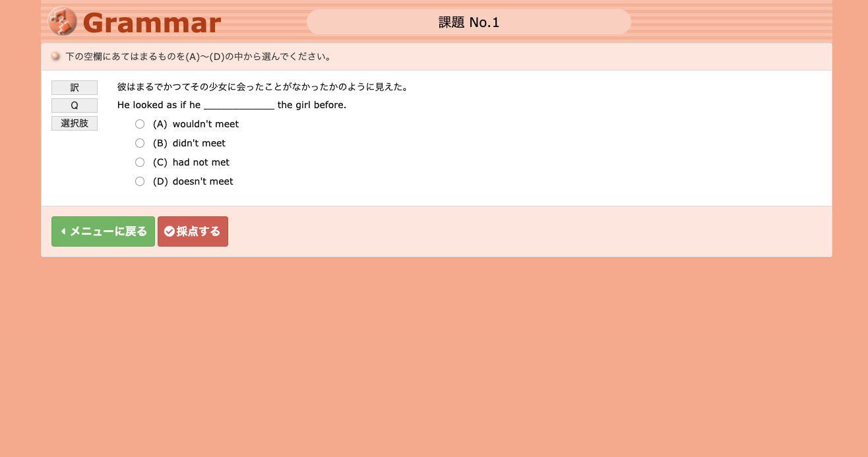Click the "didn't meet" answer text

199,143
